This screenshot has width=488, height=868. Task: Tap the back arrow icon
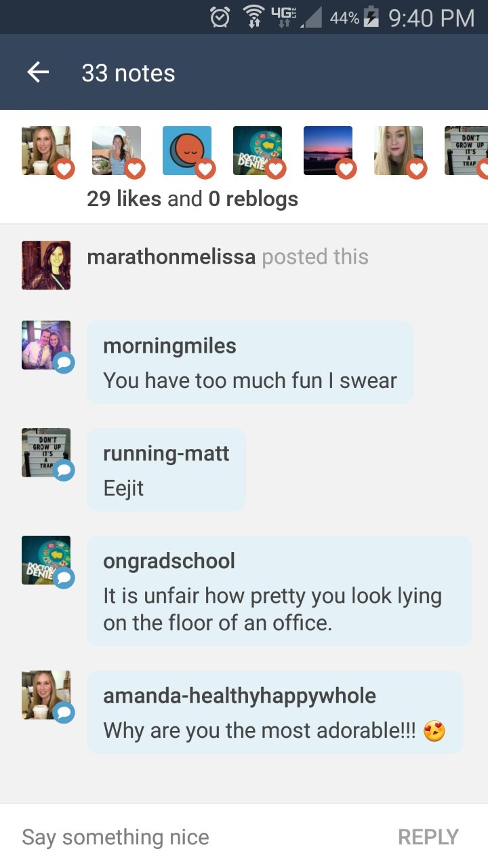[38, 73]
